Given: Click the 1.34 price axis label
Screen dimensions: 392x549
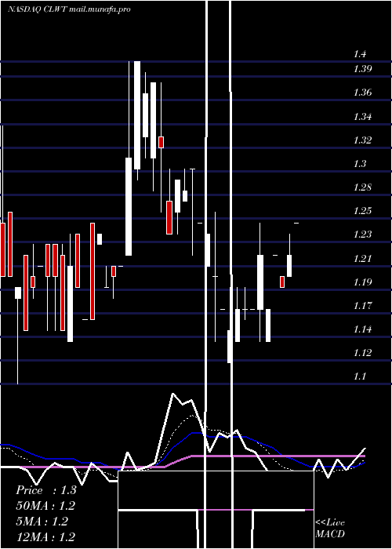Looking at the screenshot, I should tap(362, 117).
